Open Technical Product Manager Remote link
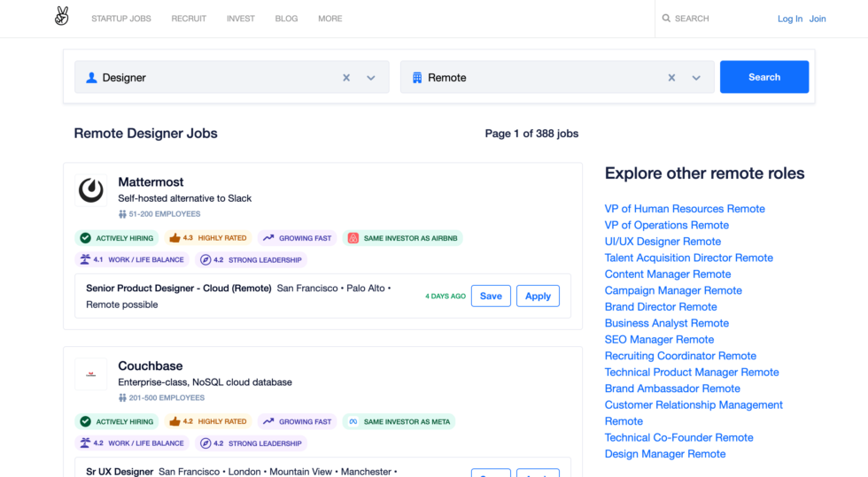Image resolution: width=868 pixels, height=477 pixels. pyautogui.click(x=692, y=372)
